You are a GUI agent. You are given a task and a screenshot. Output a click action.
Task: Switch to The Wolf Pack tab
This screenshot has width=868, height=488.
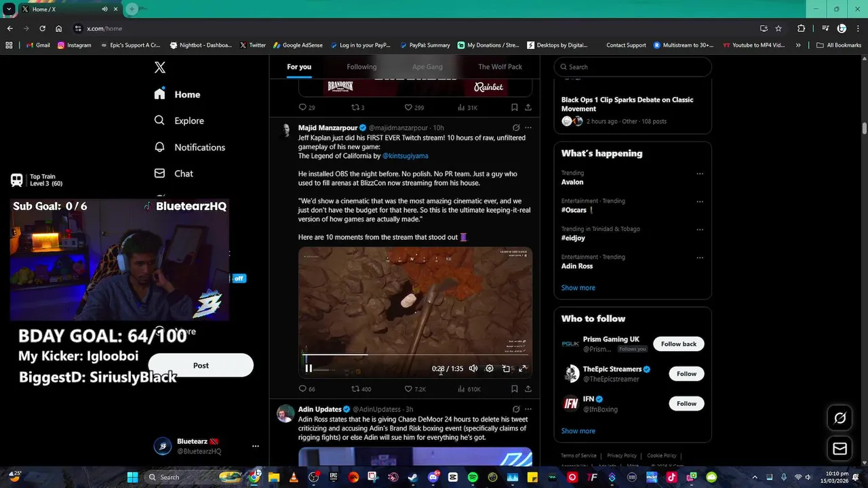[x=500, y=67]
